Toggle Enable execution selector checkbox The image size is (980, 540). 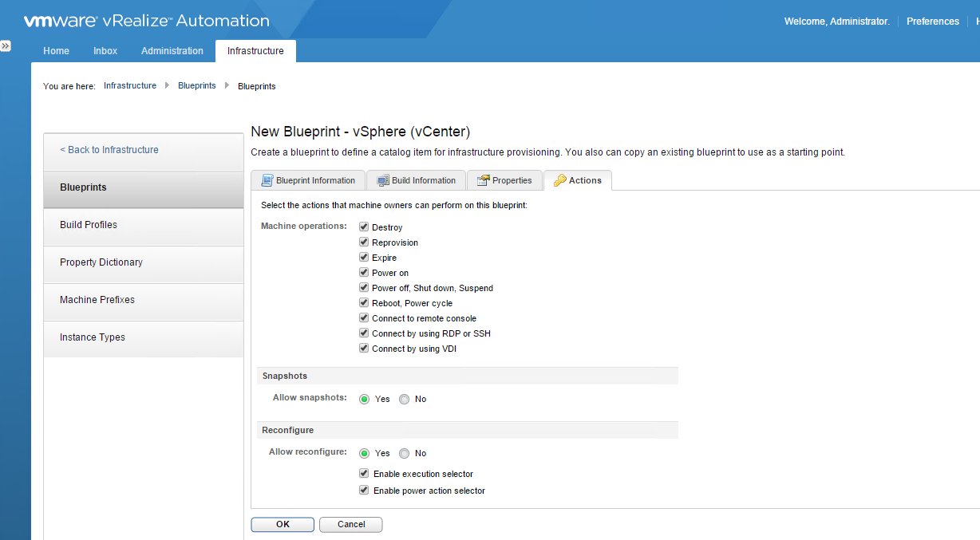(x=364, y=474)
